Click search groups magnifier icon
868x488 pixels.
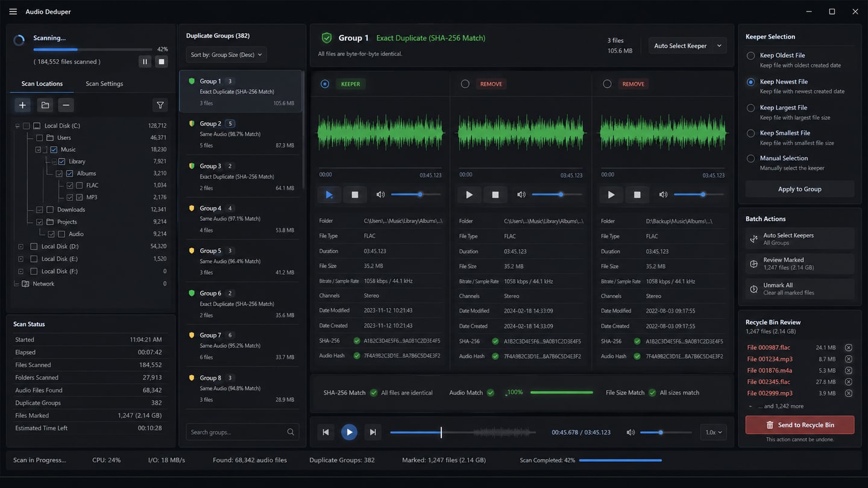[291, 432]
